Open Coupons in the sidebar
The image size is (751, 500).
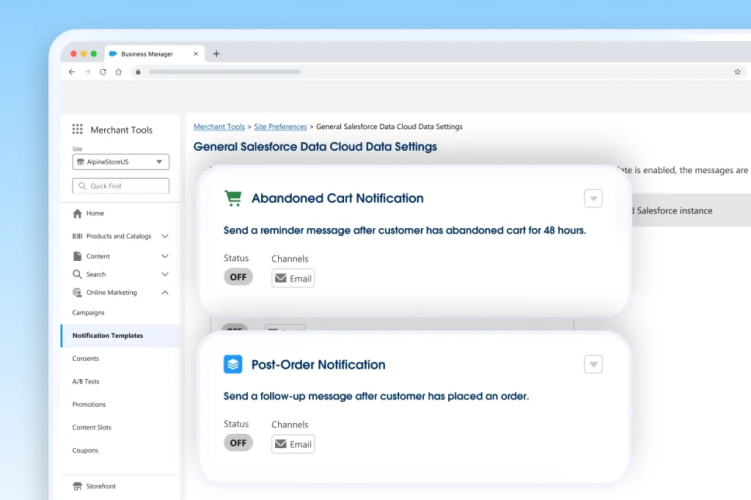click(x=85, y=450)
